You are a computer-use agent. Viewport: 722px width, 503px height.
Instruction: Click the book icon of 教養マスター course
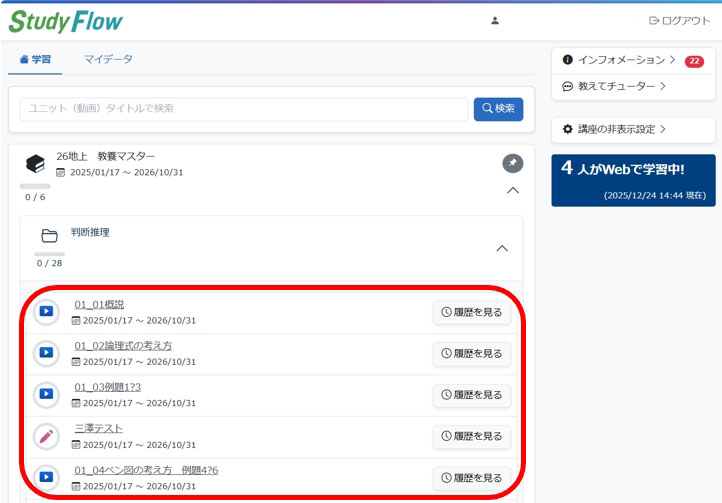click(35, 164)
